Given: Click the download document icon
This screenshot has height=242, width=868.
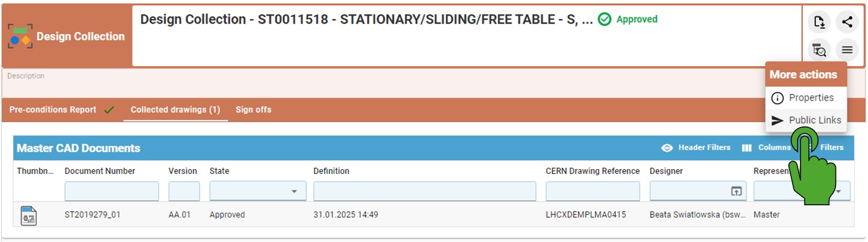Looking at the screenshot, I should 819,22.
